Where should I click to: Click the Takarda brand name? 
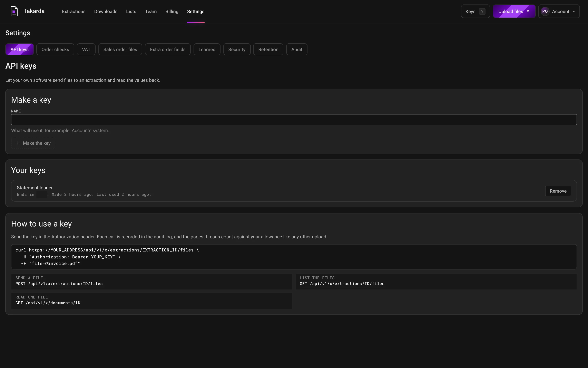(x=34, y=11)
